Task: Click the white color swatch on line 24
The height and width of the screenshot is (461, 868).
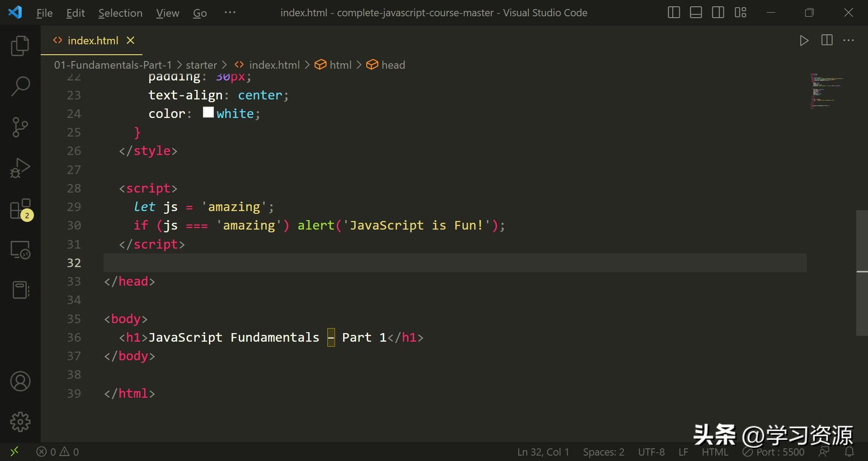Action: point(208,113)
